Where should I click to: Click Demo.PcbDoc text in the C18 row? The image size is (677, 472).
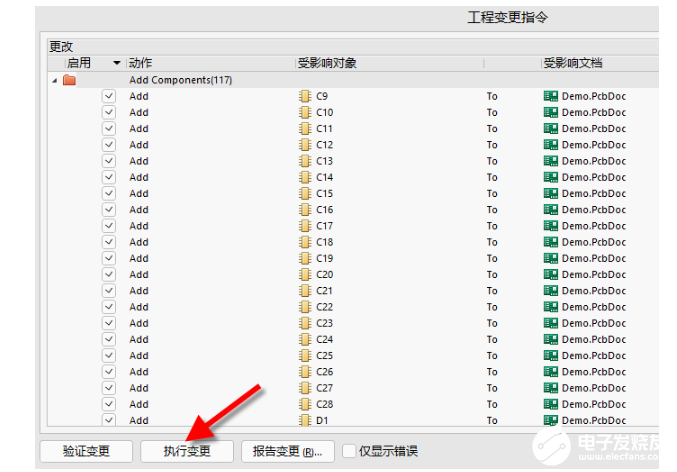594,242
